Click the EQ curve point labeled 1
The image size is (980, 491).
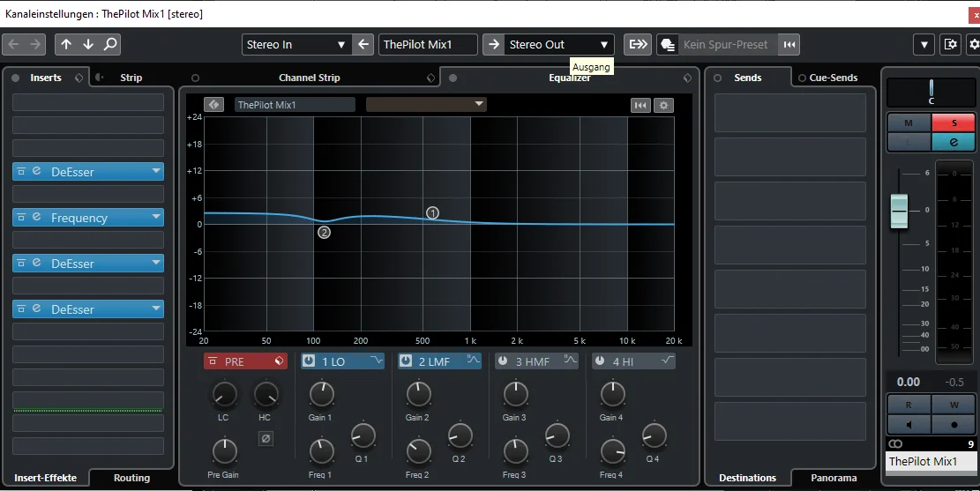coord(432,213)
